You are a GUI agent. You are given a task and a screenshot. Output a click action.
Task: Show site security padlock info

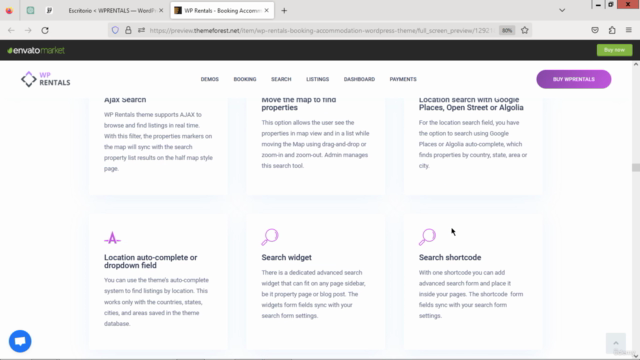[128, 30]
